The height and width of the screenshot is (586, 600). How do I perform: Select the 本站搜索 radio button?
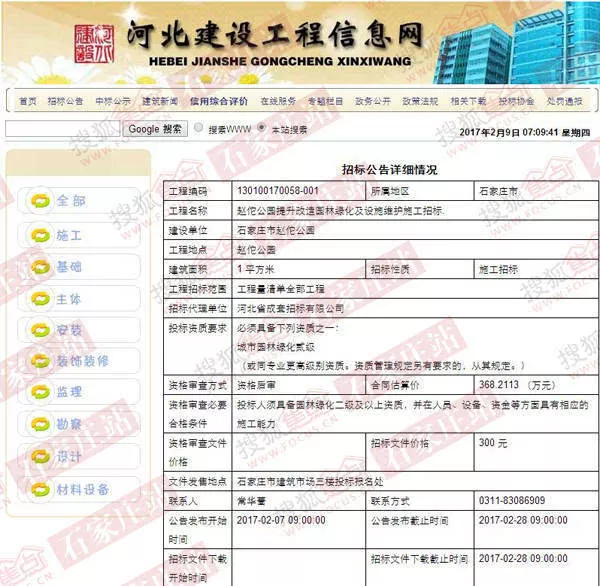click(262, 128)
